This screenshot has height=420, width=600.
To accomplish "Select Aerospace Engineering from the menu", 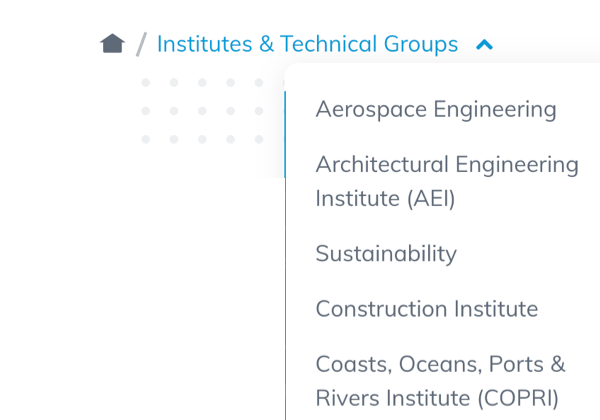I will click(436, 109).
